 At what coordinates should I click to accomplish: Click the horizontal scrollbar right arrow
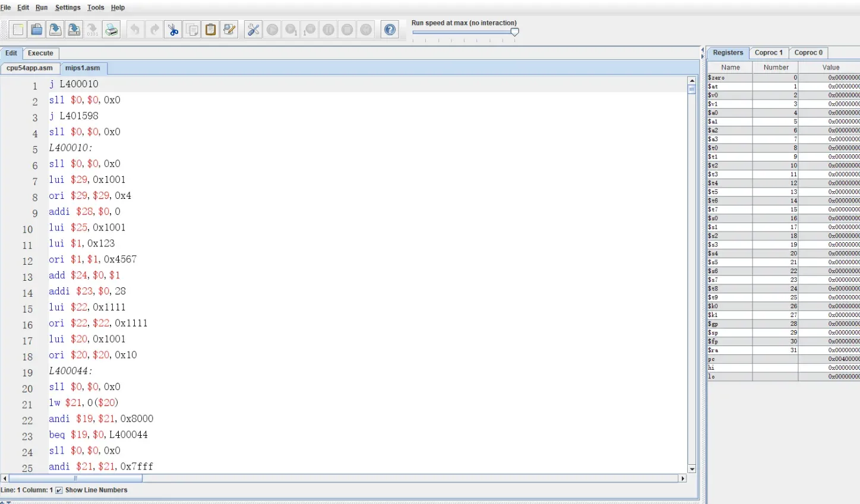pyautogui.click(x=683, y=478)
